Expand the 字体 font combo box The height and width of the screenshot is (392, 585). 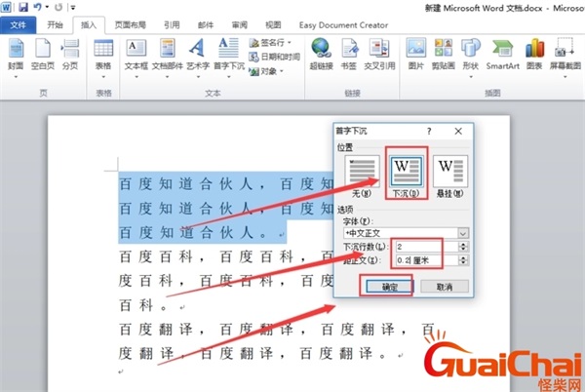pos(462,234)
